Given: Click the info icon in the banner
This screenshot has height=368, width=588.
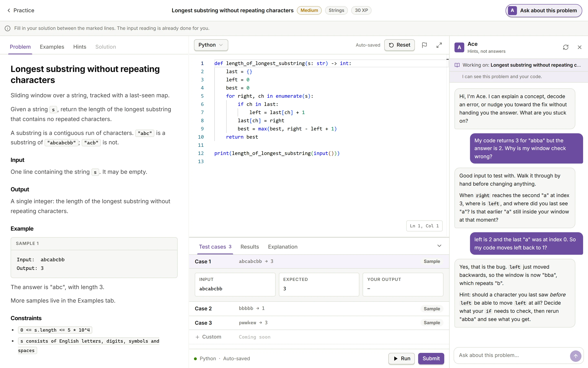Looking at the screenshot, I should click(8, 28).
